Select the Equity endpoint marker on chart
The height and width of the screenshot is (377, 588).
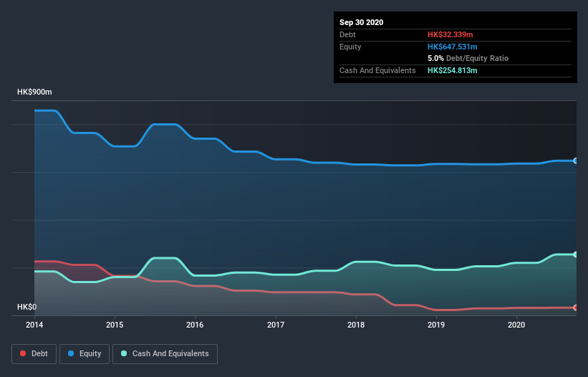tap(576, 161)
